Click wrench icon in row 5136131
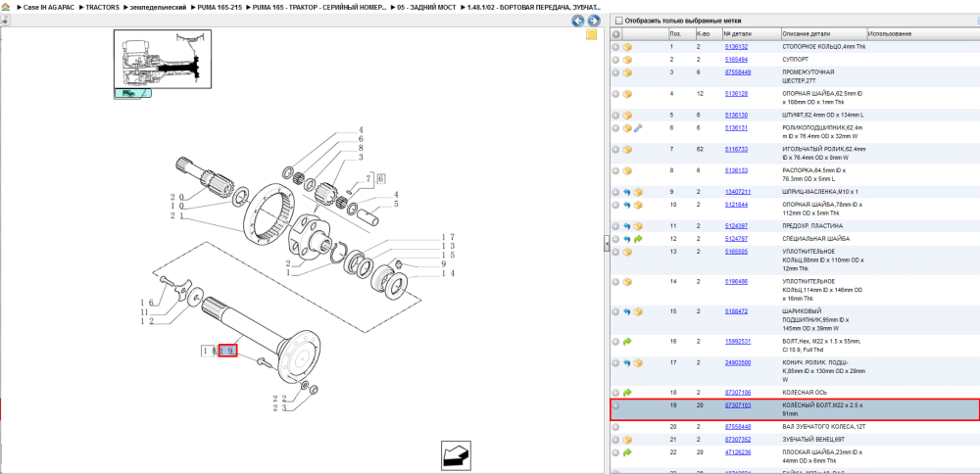 [x=638, y=128]
